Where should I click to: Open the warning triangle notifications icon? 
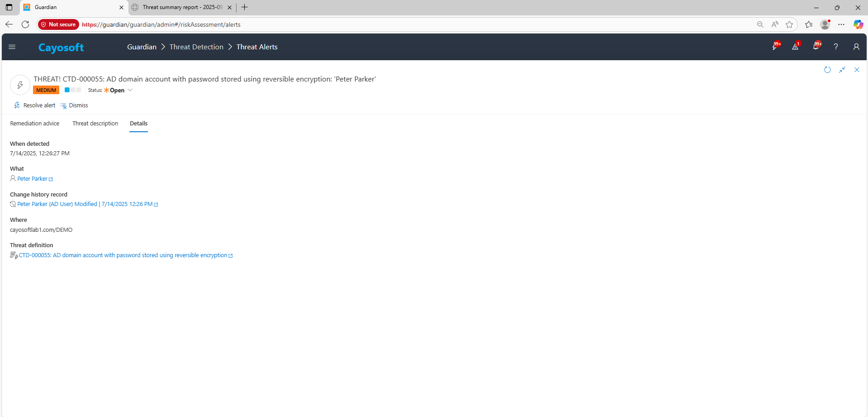[795, 47]
